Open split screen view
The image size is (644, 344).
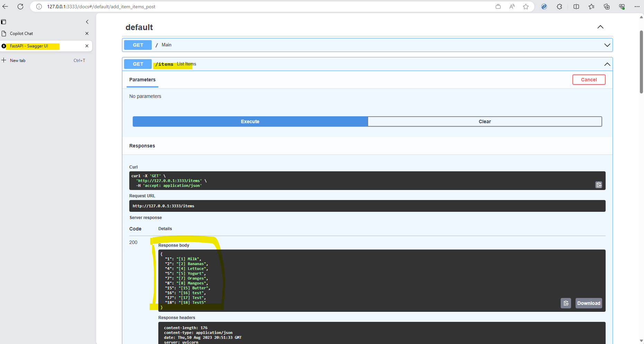pos(576,7)
